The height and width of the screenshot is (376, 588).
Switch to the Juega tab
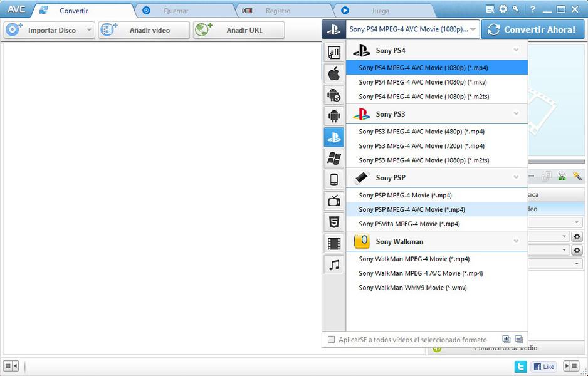(x=380, y=11)
